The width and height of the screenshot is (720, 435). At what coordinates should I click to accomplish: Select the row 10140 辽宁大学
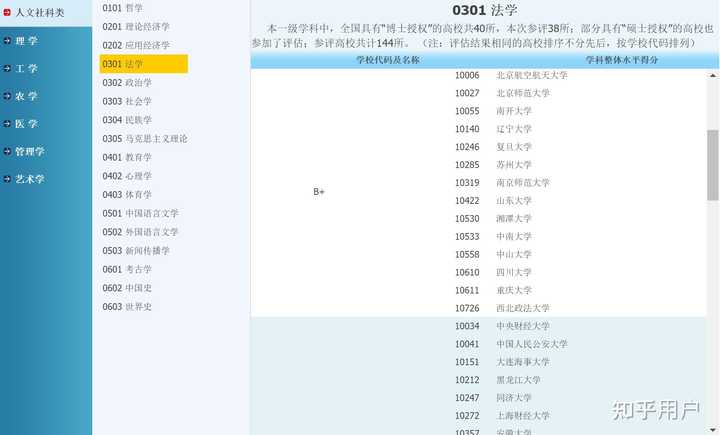click(493, 129)
